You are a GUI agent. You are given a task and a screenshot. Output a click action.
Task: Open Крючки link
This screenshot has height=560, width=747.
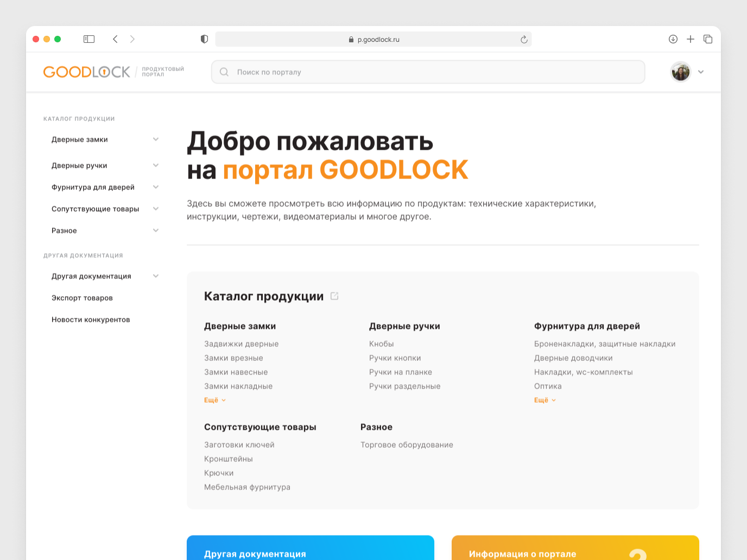point(219,473)
